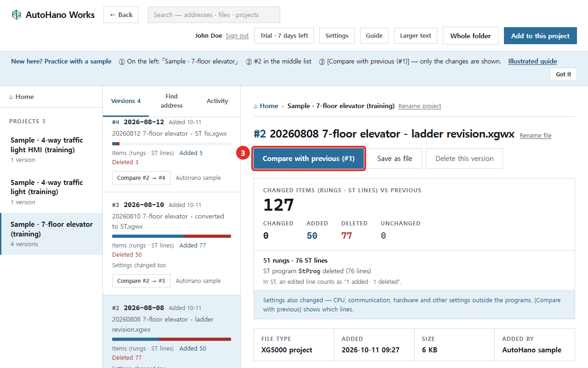Open the Guide button

point(374,36)
